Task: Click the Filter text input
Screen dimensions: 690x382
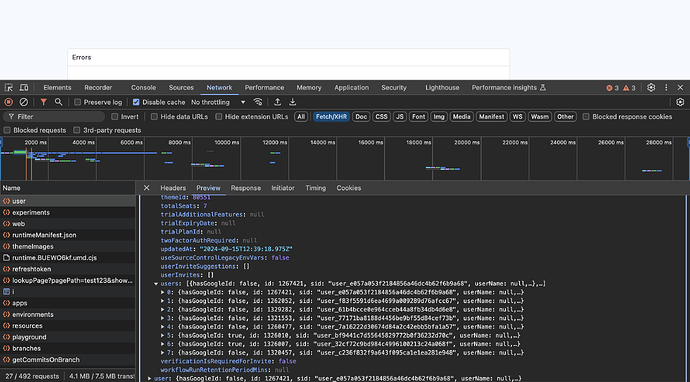Action: coord(55,117)
